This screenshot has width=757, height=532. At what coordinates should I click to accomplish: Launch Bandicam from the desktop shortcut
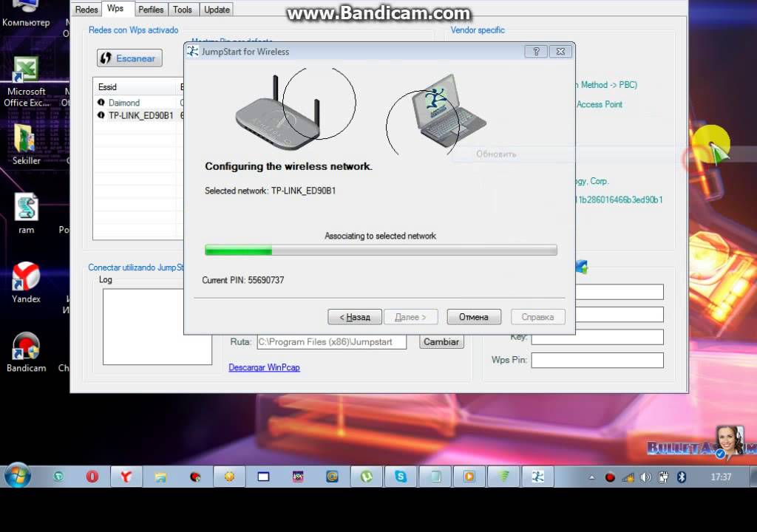tap(26, 352)
